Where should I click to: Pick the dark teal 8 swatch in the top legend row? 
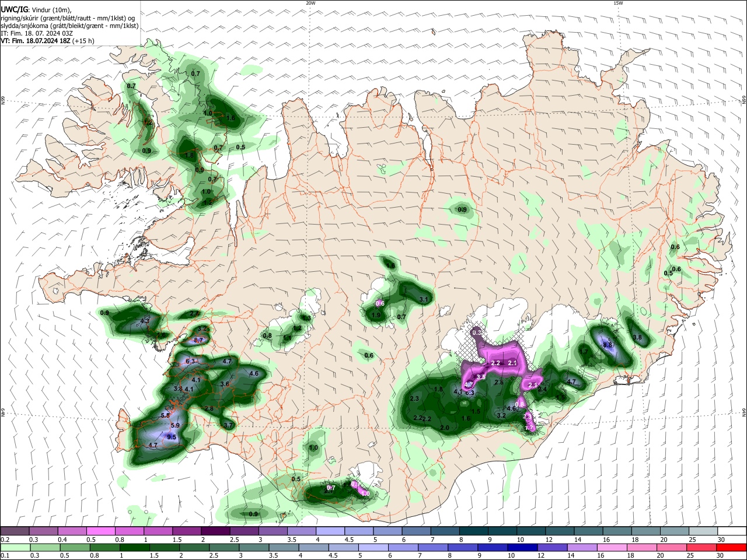tap(473, 531)
